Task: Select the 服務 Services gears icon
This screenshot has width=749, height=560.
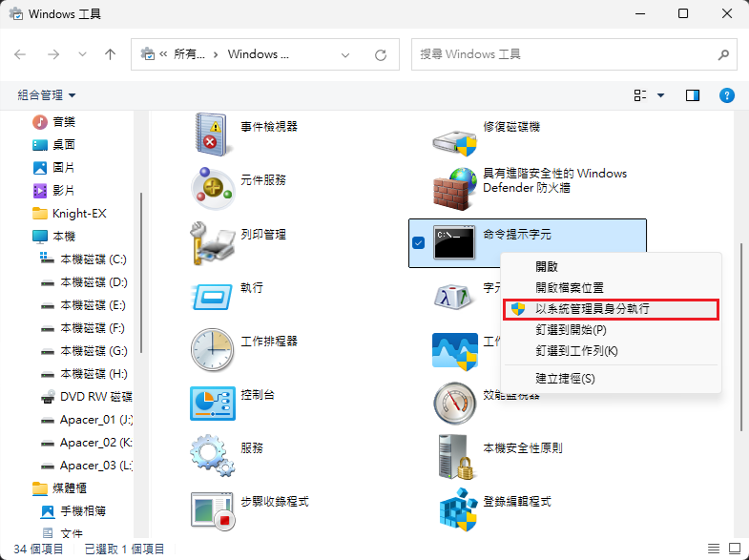Action: (213, 455)
